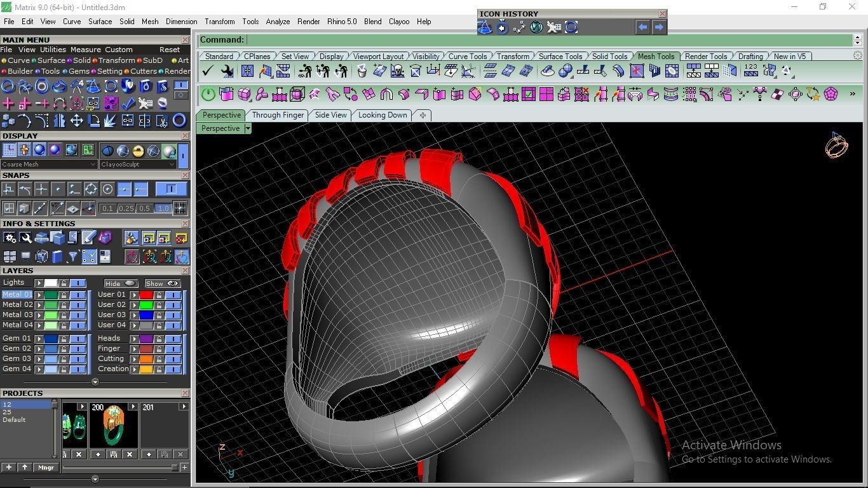Click the Scale 3D icon in Icon History

519,27
